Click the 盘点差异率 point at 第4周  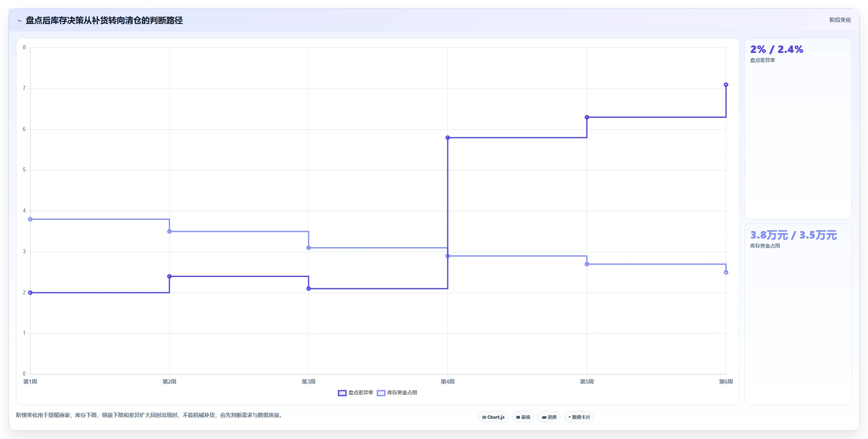coord(447,138)
